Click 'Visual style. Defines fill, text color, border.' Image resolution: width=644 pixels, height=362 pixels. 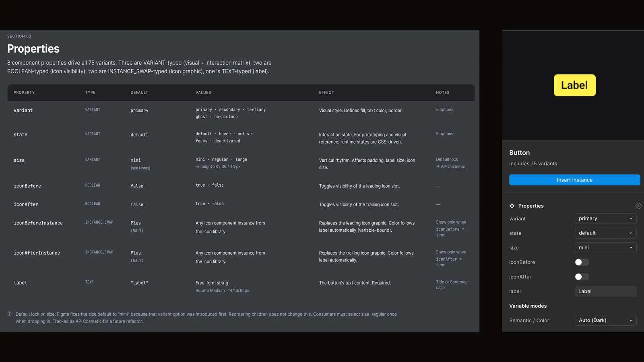[x=361, y=111]
